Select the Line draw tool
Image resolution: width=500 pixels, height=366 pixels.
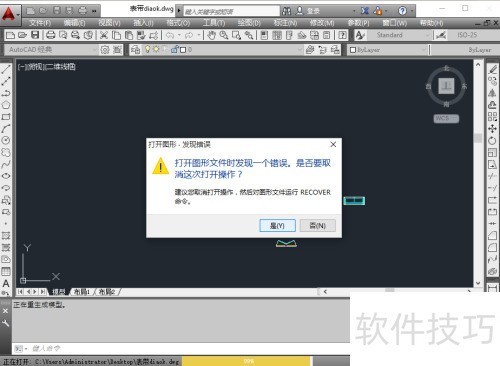pyautogui.click(x=6, y=70)
